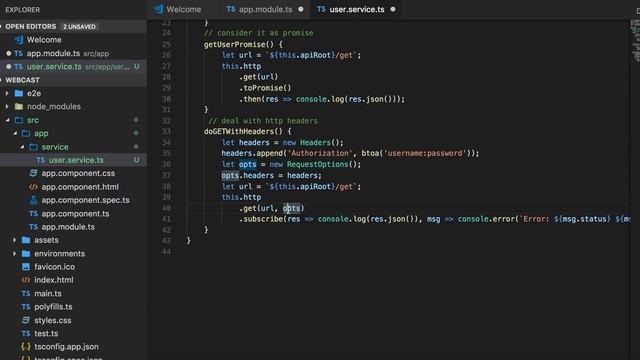The height and width of the screenshot is (360, 640).
Task: Click the service open-folder icon
Action: [x=33, y=147]
